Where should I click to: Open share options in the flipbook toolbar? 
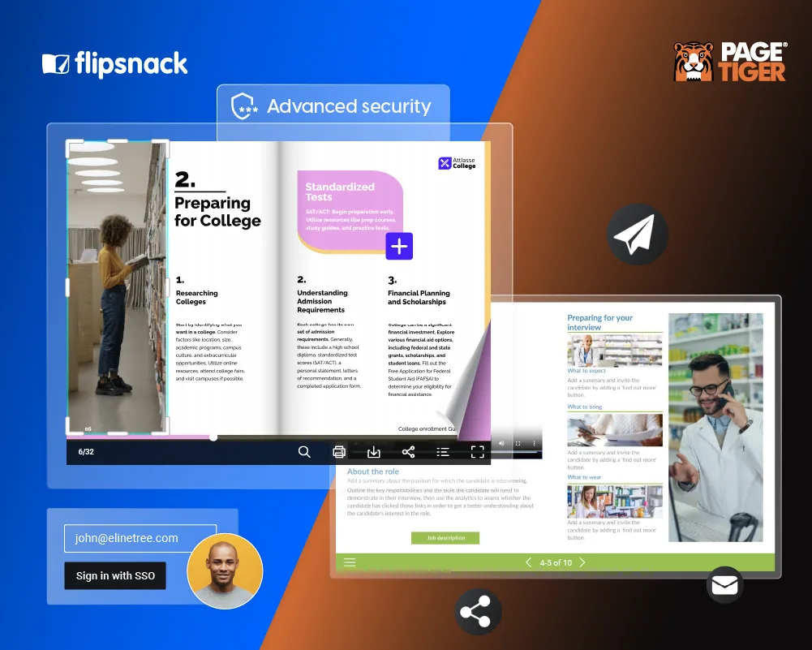(409, 452)
